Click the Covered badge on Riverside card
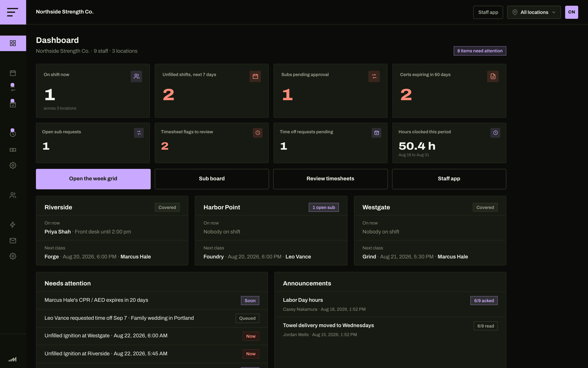The height and width of the screenshot is (368, 588). 167,207
